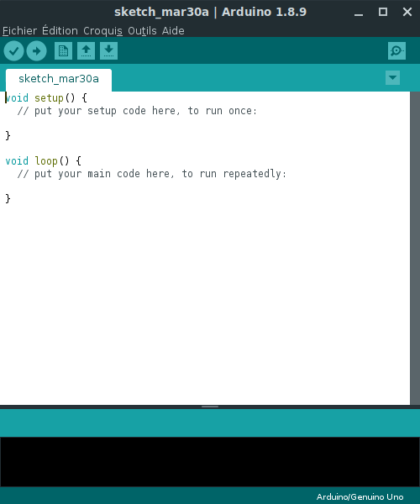
Task: Click the Upload arrow button
Action: [36, 50]
